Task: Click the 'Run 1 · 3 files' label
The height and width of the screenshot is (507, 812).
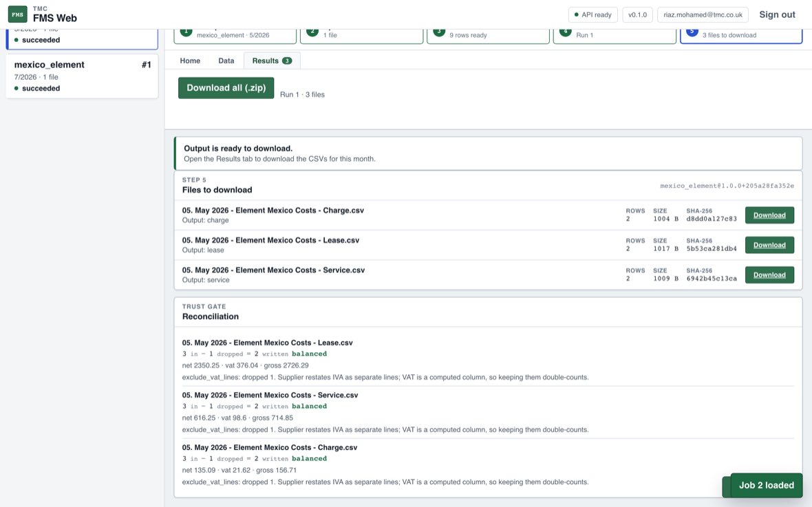Action: [302, 95]
